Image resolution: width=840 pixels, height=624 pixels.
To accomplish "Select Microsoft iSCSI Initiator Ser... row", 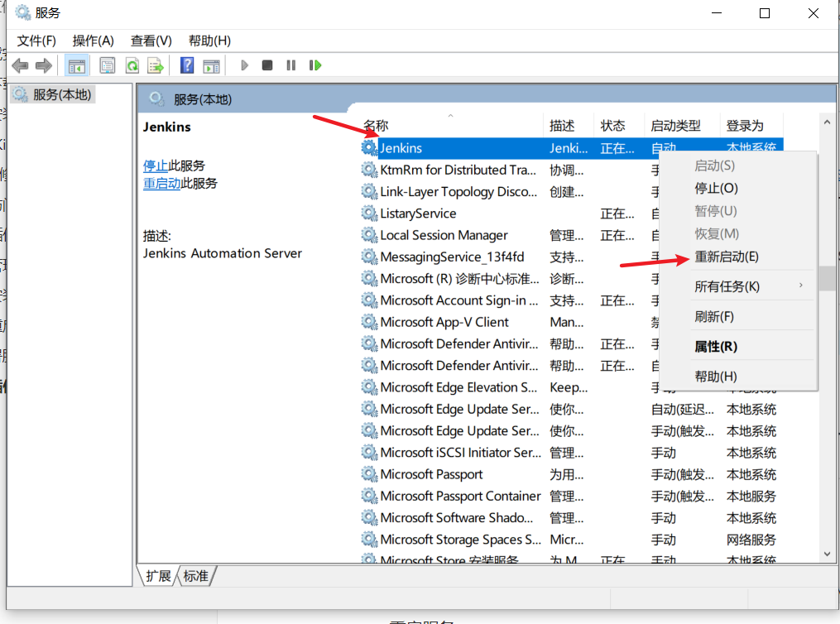I will pos(572,453).
